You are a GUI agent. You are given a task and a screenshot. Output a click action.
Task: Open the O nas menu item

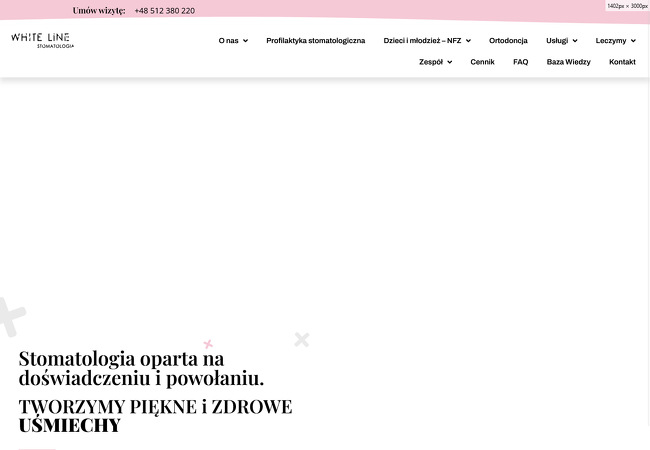pyautogui.click(x=228, y=41)
